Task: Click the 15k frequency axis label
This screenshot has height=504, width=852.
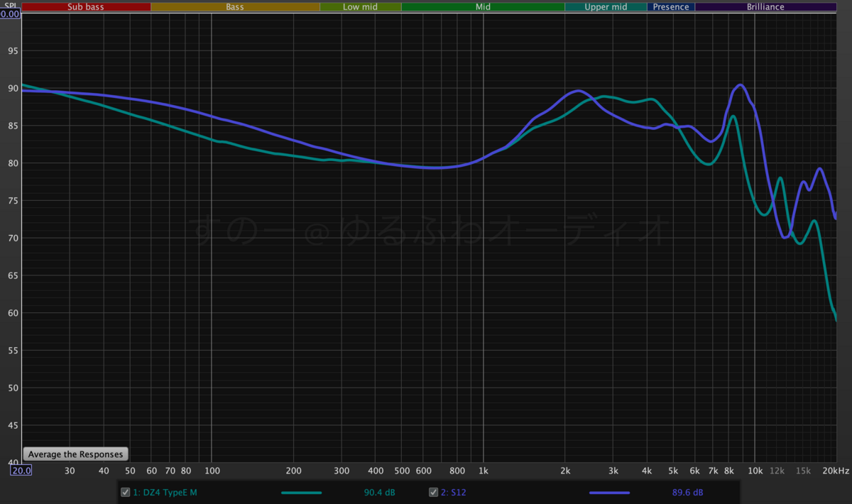Action: click(x=803, y=471)
